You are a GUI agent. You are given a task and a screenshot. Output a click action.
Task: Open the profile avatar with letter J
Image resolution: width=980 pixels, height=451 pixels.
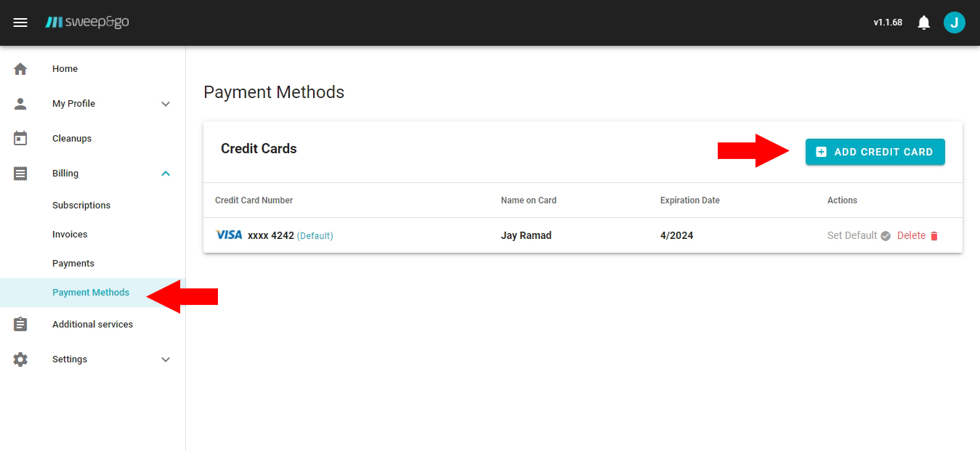[955, 22]
